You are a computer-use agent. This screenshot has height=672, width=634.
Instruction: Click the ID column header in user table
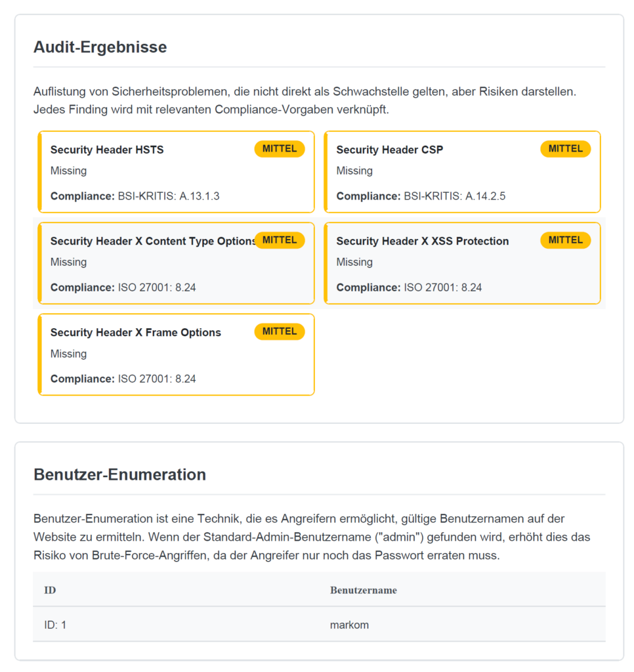tap(50, 590)
